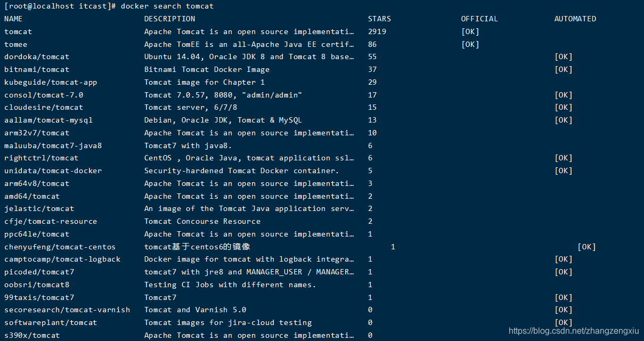Click the automated [OK] for dordoka/tomcat
The image size is (644, 341).
point(564,56)
